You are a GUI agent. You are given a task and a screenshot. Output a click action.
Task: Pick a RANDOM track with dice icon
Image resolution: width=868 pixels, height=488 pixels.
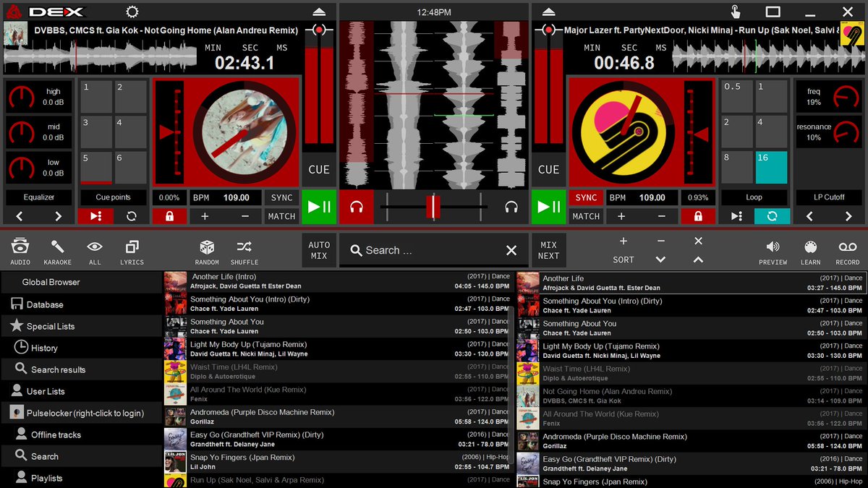click(207, 252)
